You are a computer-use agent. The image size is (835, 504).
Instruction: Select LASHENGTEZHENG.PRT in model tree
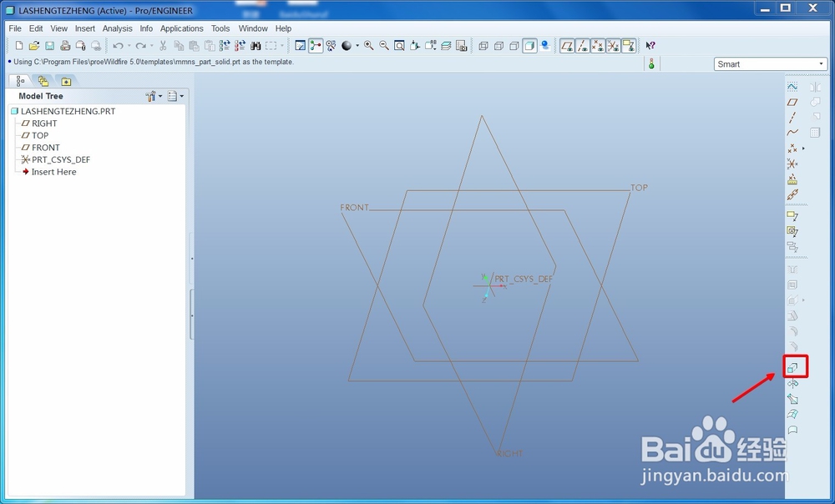[63, 111]
